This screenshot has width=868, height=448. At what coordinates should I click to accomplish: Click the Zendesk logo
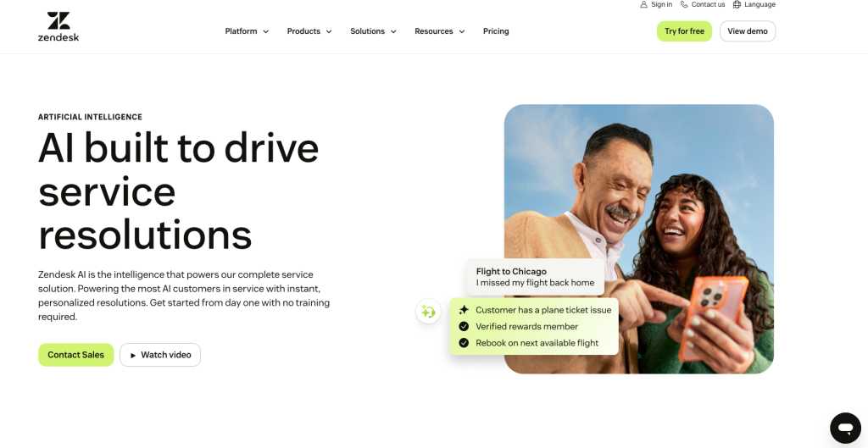58,26
